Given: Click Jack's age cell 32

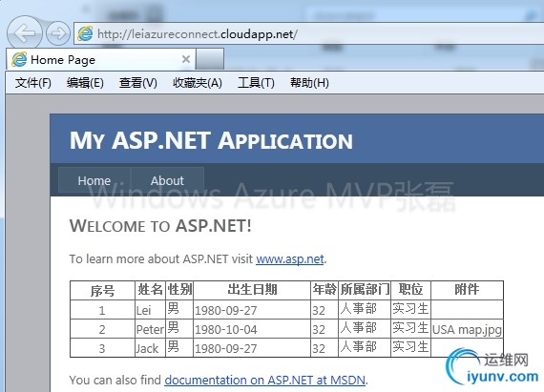Looking at the screenshot, I should [x=324, y=348].
